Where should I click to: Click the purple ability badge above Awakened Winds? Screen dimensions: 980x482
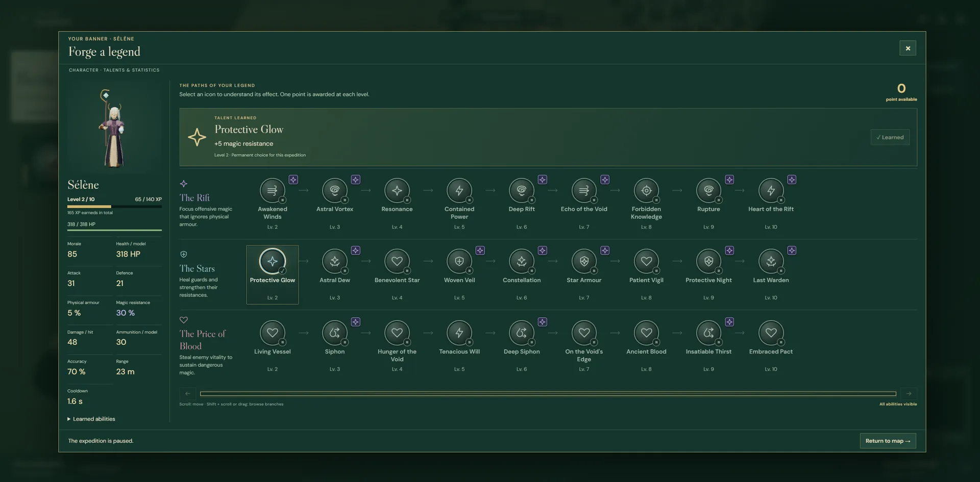pos(293,180)
